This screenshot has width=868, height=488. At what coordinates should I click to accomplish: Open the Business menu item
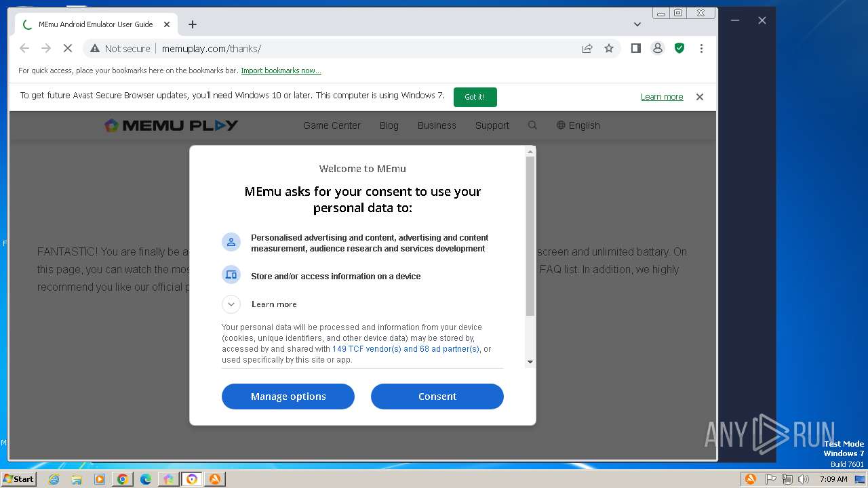click(437, 125)
